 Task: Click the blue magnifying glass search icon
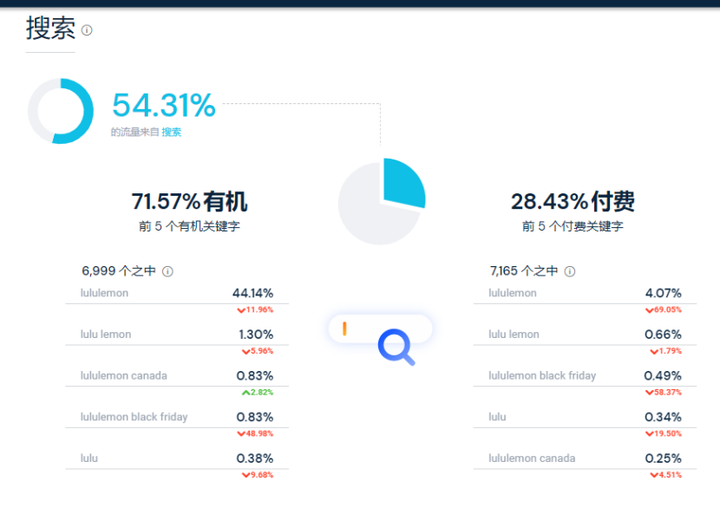(x=396, y=347)
